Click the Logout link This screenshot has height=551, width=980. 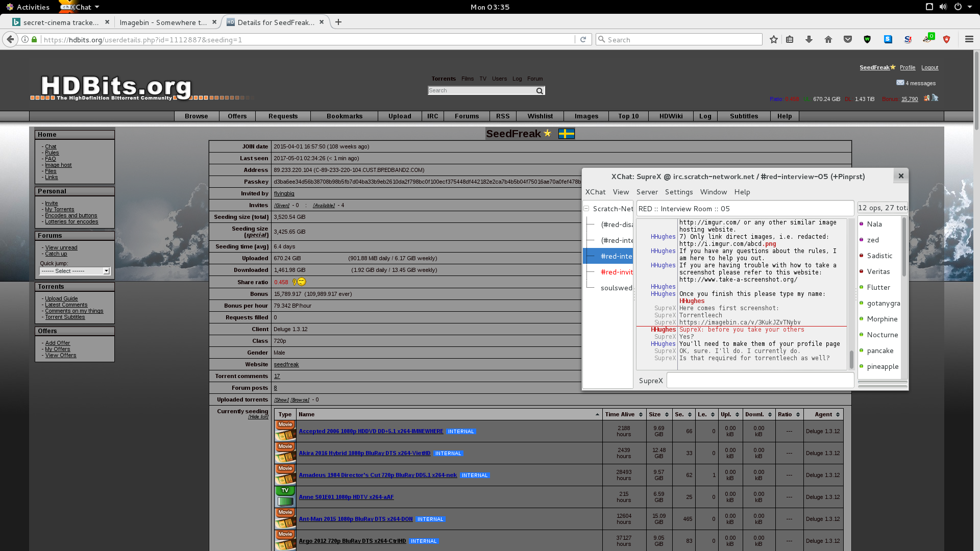coord(929,67)
